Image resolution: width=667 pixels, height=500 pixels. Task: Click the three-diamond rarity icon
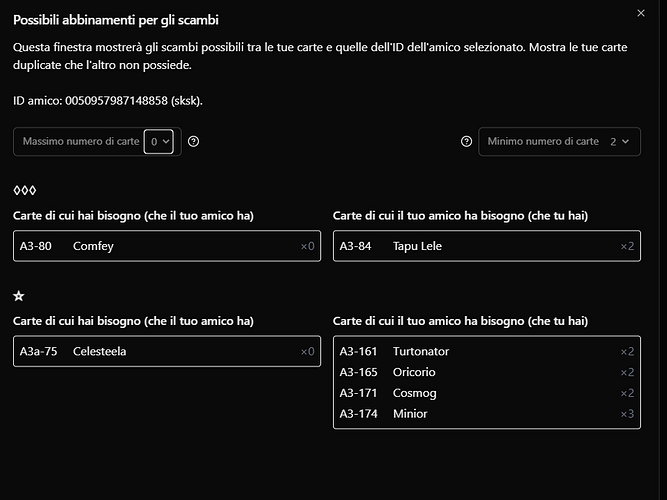pyautogui.click(x=24, y=190)
